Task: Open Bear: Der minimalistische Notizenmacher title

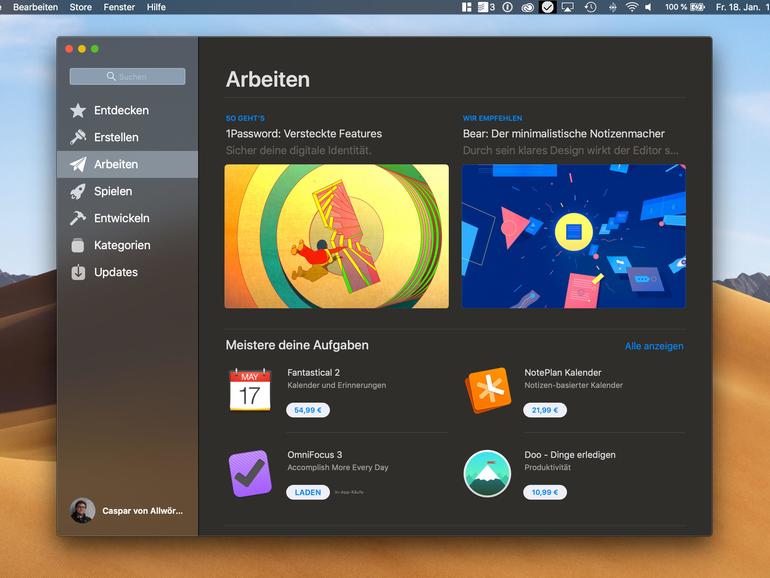Action: tap(563, 134)
